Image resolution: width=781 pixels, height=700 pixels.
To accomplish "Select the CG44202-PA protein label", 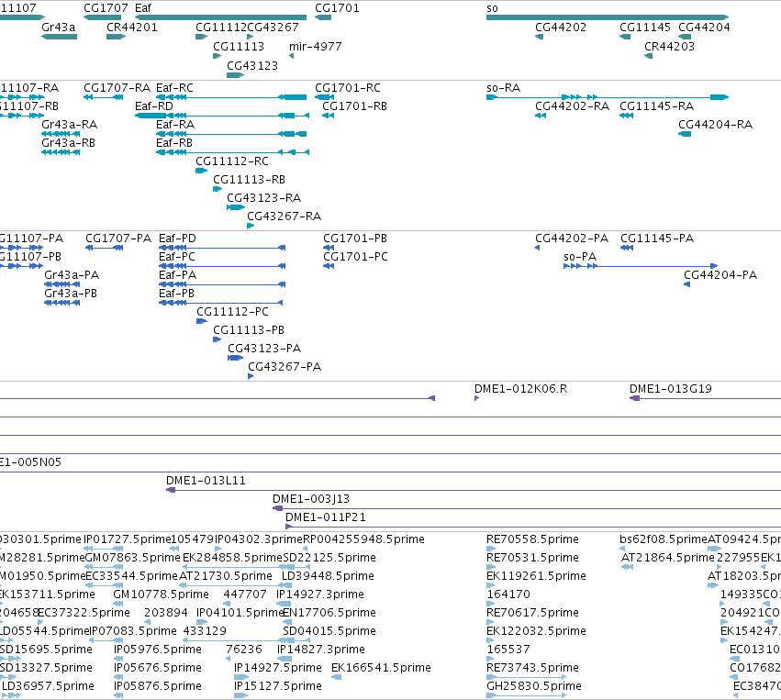I will tap(572, 239).
